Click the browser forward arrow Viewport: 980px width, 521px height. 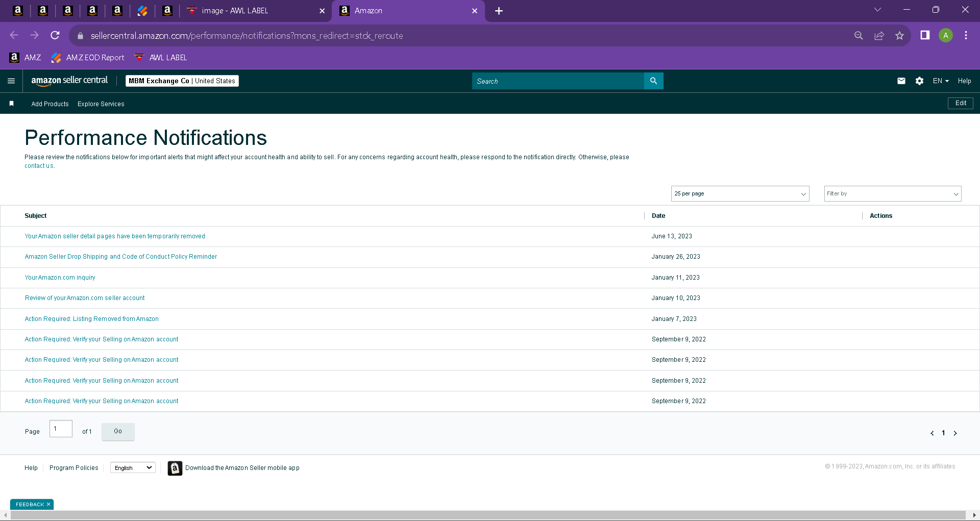tap(35, 35)
